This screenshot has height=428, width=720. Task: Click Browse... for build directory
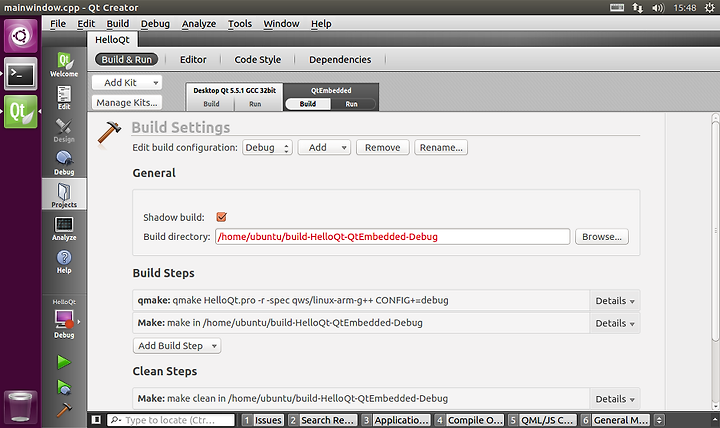click(x=602, y=237)
